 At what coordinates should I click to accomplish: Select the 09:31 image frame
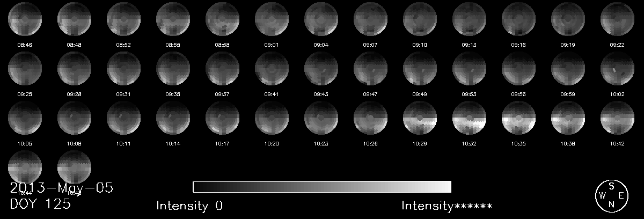coord(124,69)
